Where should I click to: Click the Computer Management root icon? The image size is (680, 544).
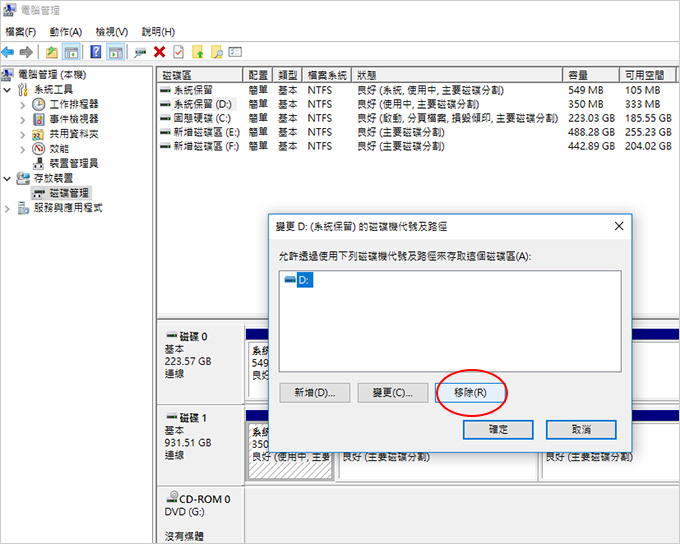pyautogui.click(x=7, y=75)
